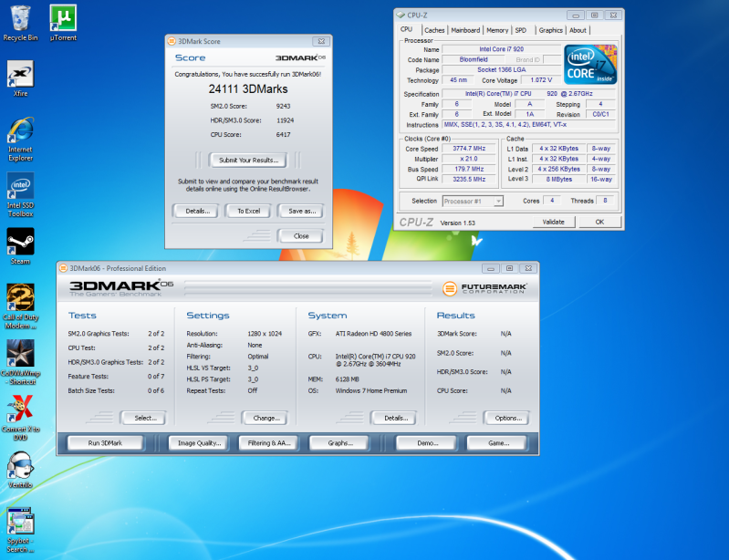Open the Processor #1 selection dropdown
The image size is (729, 560).
coord(473,202)
